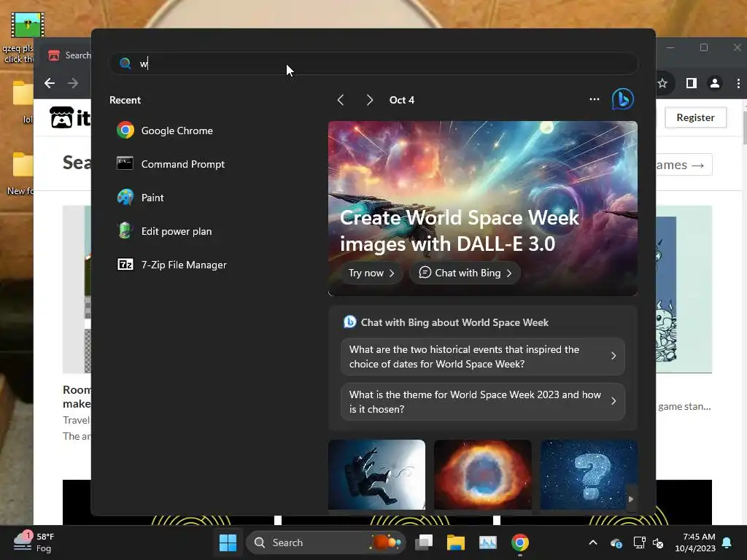Select the Chrome Search tab
This screenshot has height=560, width=747.
pyautogui.click(x=69, y=55)
